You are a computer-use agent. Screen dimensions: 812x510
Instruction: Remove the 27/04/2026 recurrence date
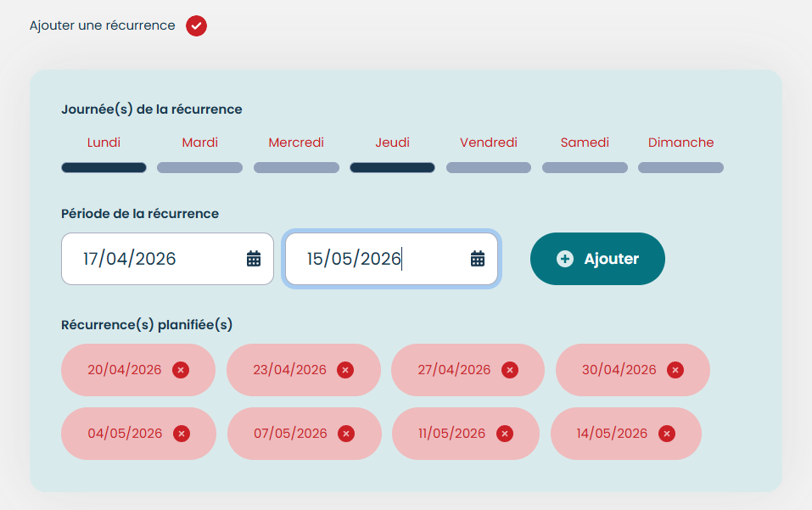[x=510, y=370]
